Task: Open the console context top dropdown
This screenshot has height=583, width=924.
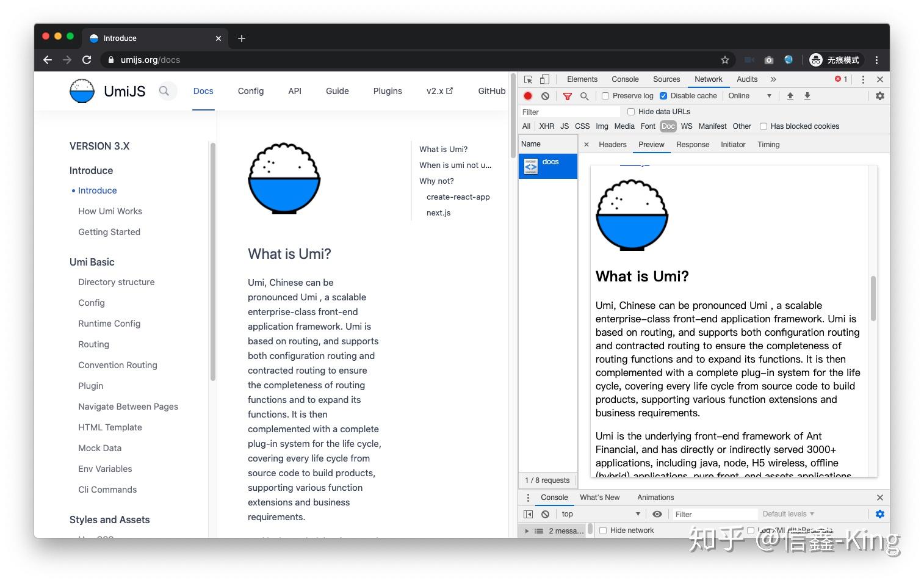Action: tap(601, 514)
